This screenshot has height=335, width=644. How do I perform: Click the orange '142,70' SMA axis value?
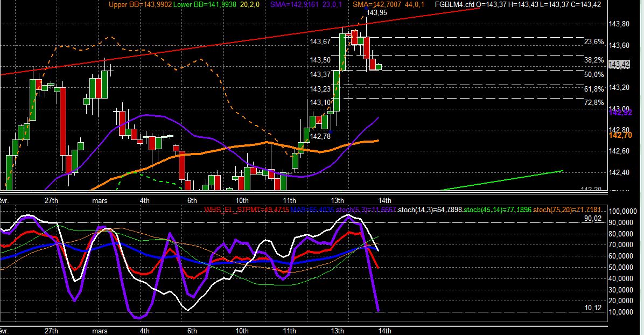[x=620, y=135]
